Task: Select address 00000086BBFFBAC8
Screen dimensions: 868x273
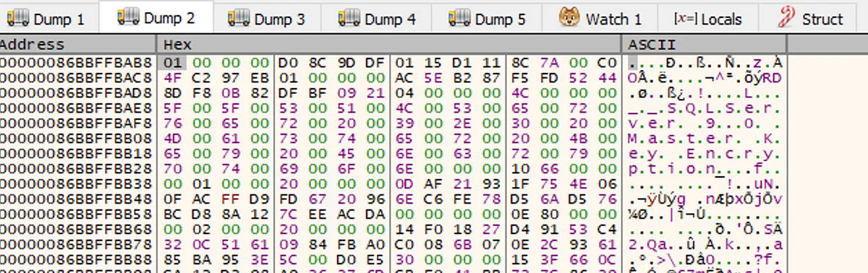Action: 77,77
